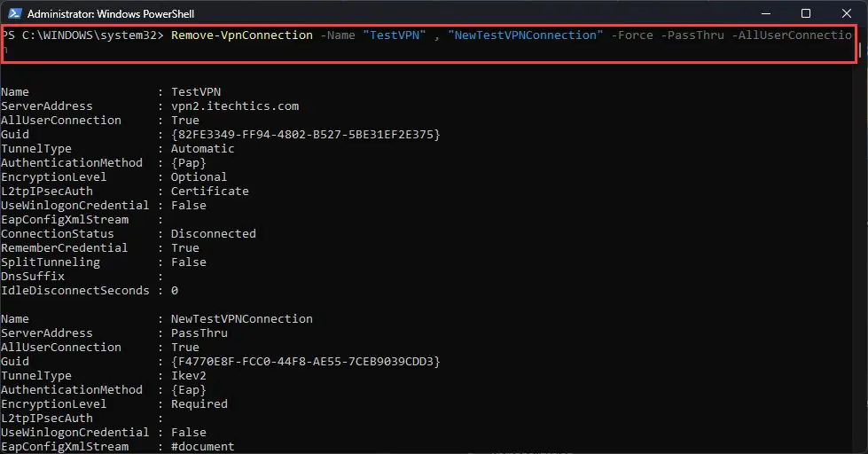Minimize the PowerShell window
Image resolution: width=868 pixels, height=454 pixels.
766,13
